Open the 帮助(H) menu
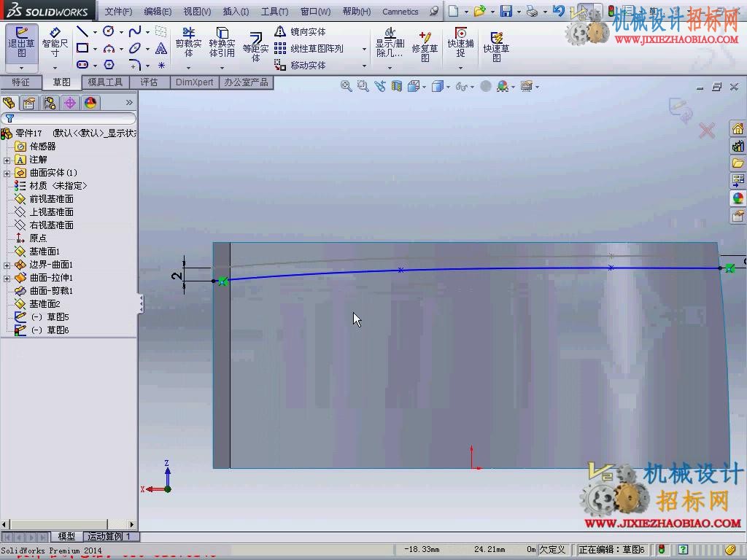 point(356,12)
